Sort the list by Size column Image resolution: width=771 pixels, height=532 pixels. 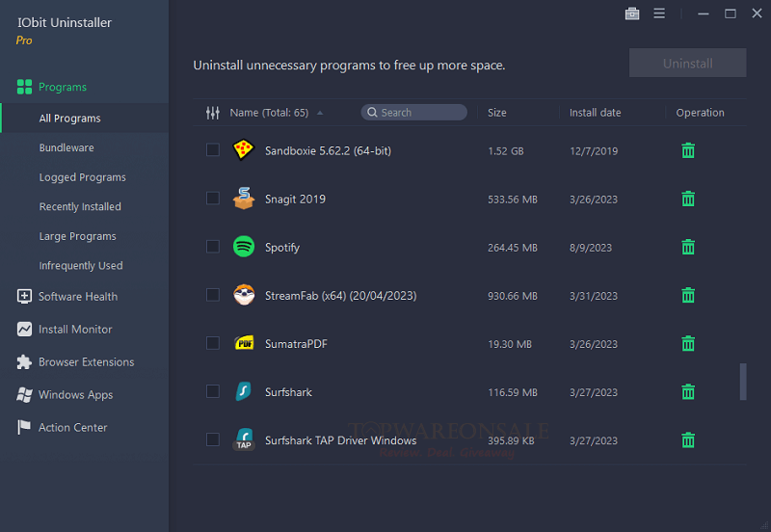496,113
